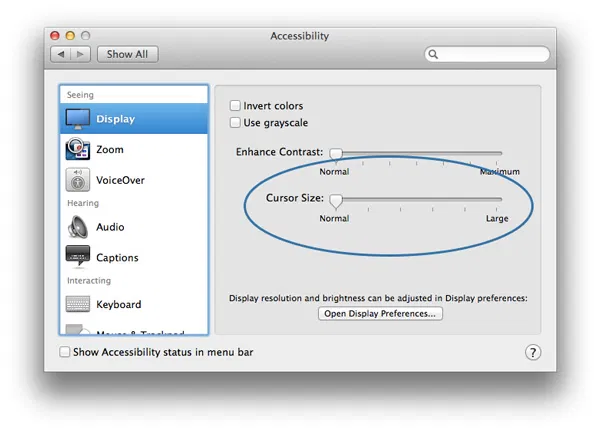The image size is (600, 432).
Task: Open help with the question mark button
Action: 533,352
